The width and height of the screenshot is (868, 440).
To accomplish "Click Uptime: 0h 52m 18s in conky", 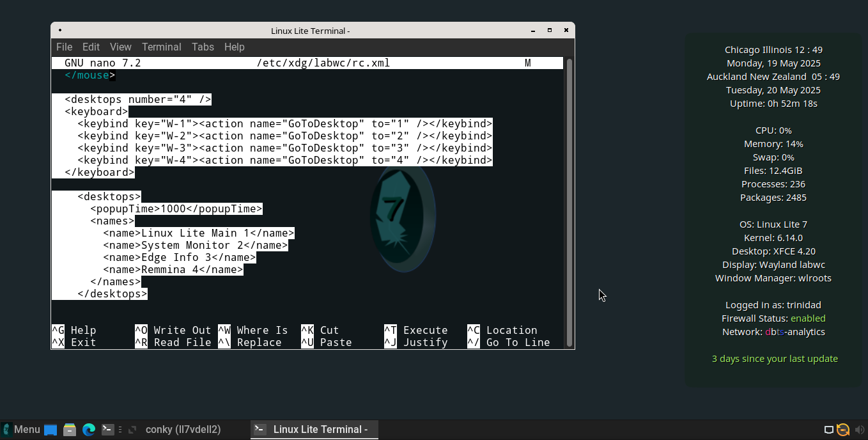I will point(773,104).
